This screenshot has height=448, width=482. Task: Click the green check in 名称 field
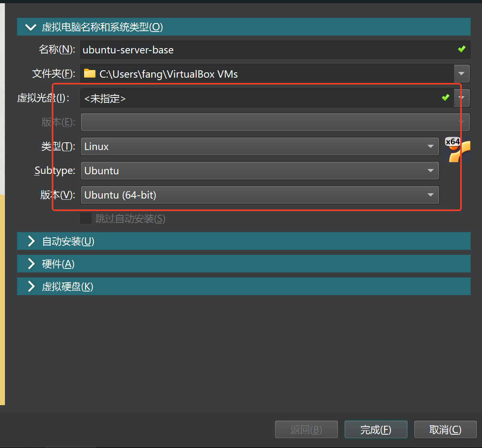pos(461,49)
